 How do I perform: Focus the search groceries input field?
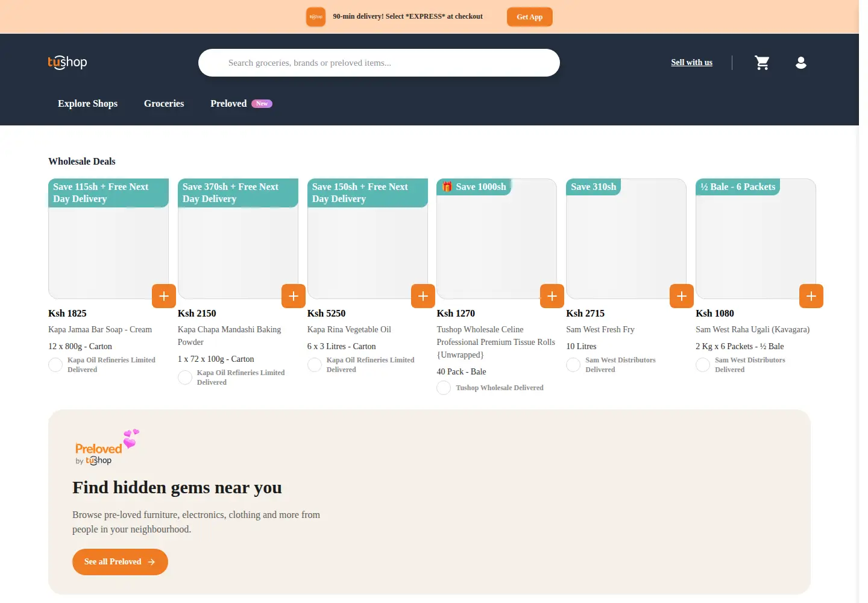click(379, 63)
